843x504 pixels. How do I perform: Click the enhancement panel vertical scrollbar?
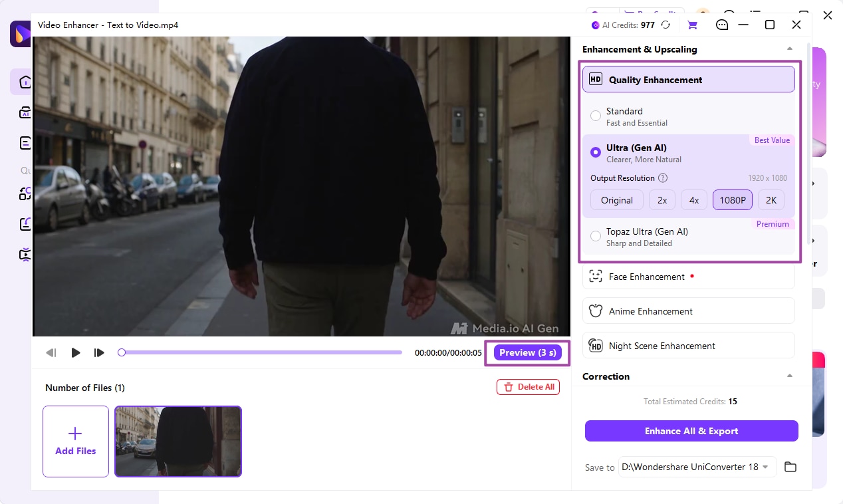tap(808, 143)
